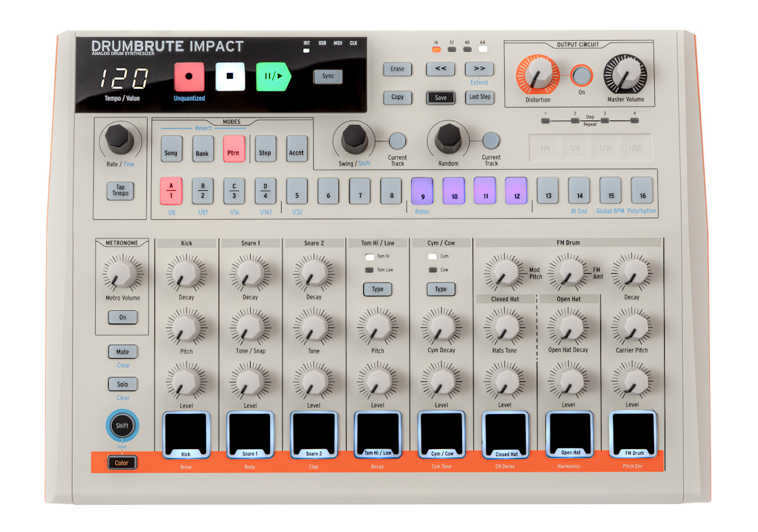Select step button A / 1
Viewport: 758px width, 532px height.
[x=171, y=191]
